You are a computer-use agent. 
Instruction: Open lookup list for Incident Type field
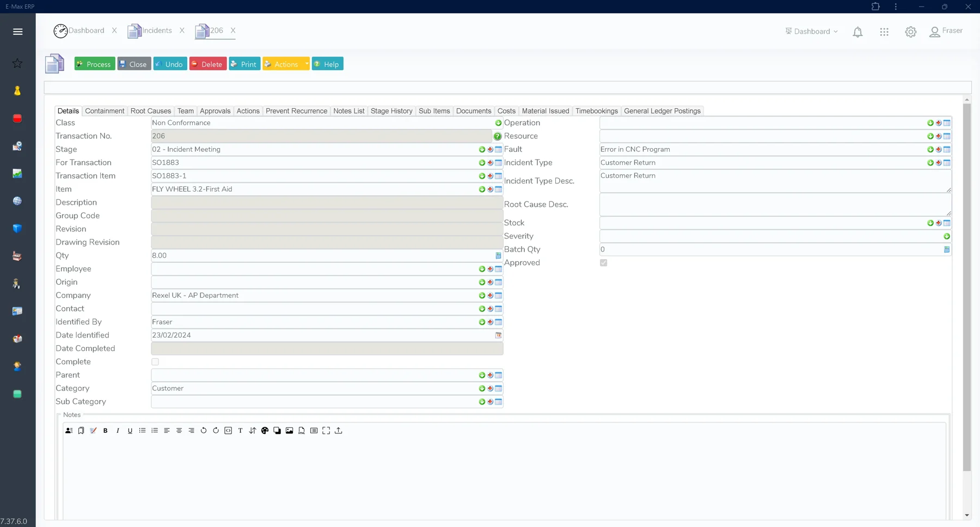pyautogui.click(x=947, y=163)
